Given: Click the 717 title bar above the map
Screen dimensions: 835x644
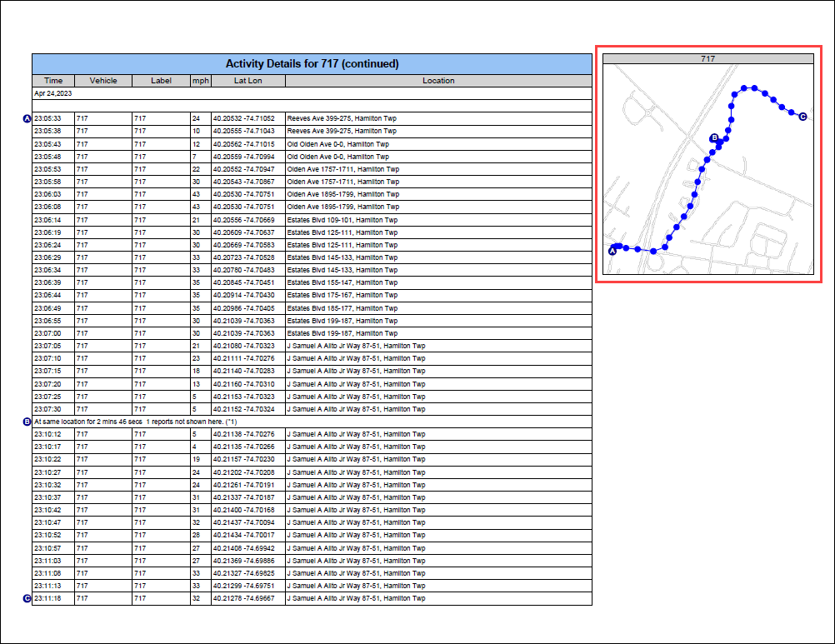Looking at the screenshot, I should point(708,59).
